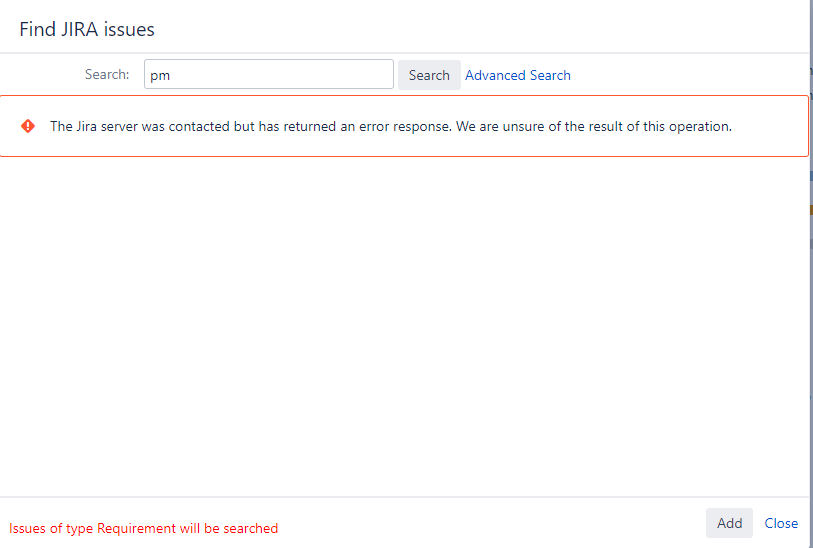Click the Search: field label
Image resolution: width=813 pixels, height=548 pixels.
[x=107, y=74]
